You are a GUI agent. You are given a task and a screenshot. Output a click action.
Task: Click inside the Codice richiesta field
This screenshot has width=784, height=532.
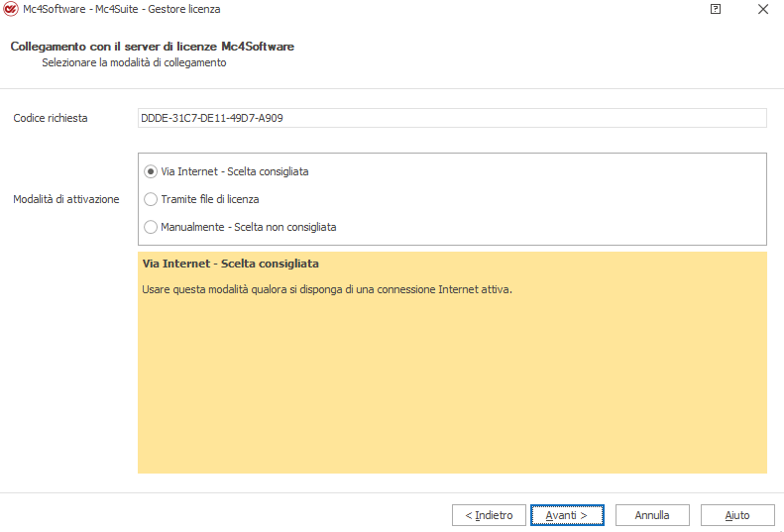pyautogui.click(x=452, y=118)
